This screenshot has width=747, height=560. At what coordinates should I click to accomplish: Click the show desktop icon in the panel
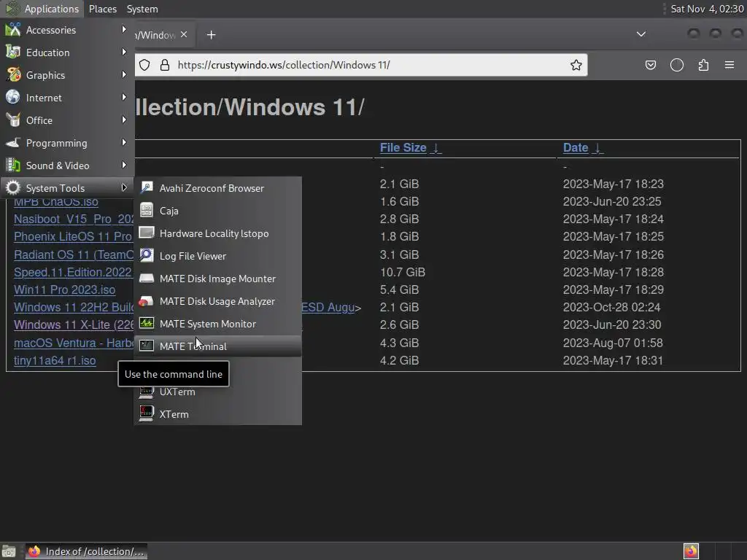click(x=9, y=551)
